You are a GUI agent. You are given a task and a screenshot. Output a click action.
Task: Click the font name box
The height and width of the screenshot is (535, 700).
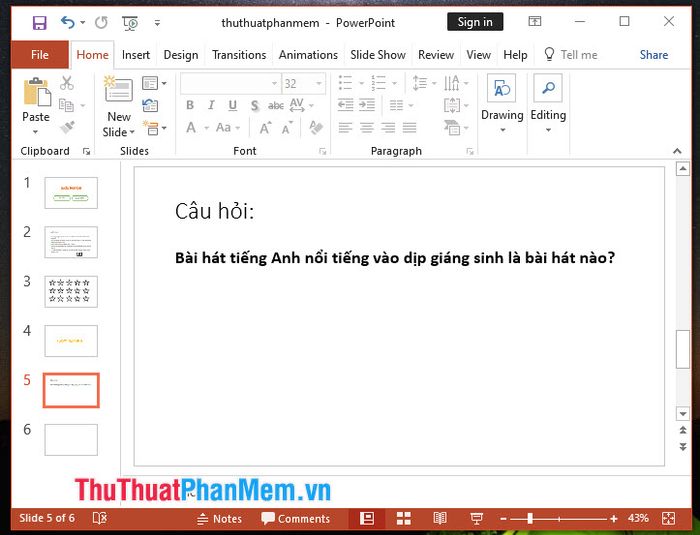coord(229,84)
